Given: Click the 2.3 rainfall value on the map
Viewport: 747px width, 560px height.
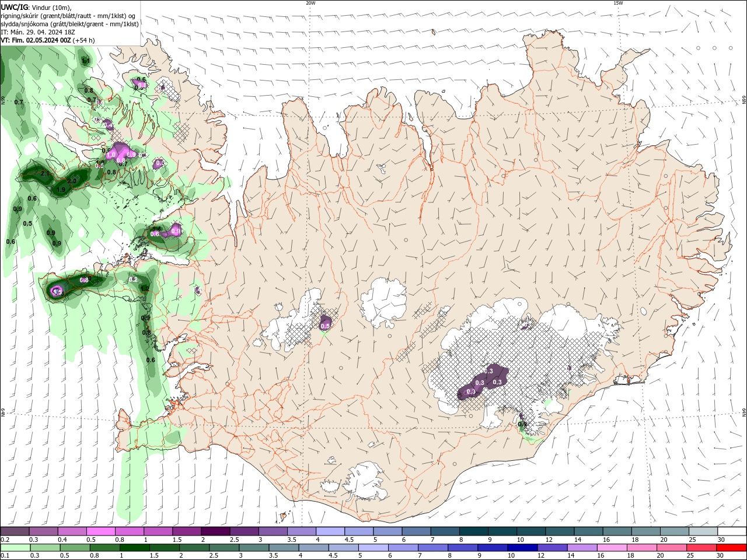Looking at the screenshot, I should coord(72,181).
